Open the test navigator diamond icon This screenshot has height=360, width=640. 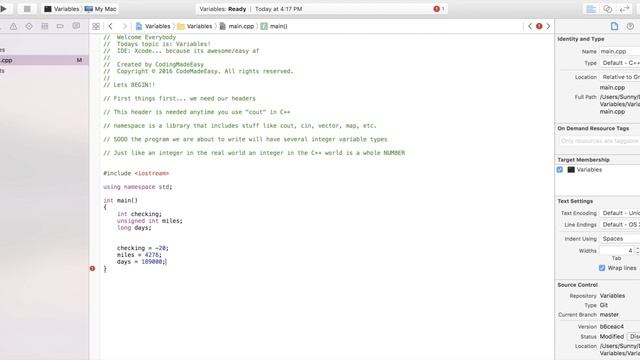(x=29, y=26)
